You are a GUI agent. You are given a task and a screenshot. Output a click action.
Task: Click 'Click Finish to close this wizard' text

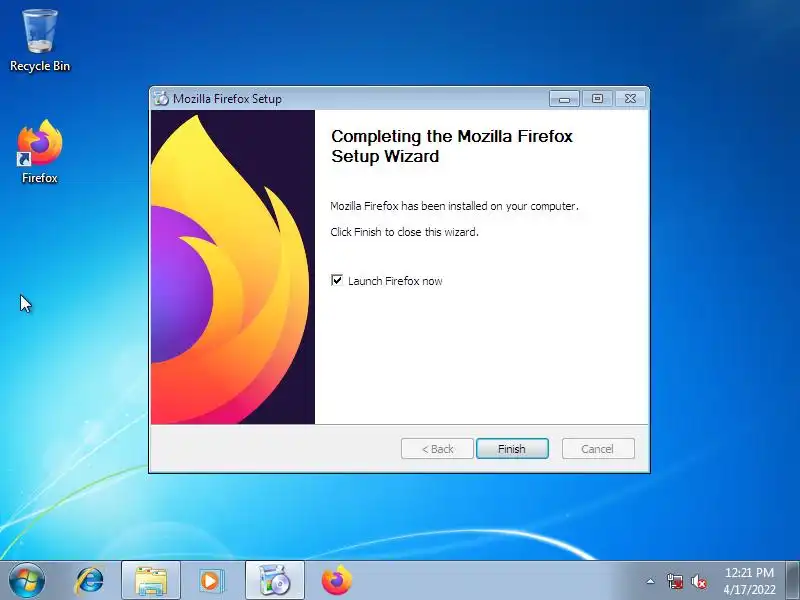pyautogui.click(x=404, y=232)
